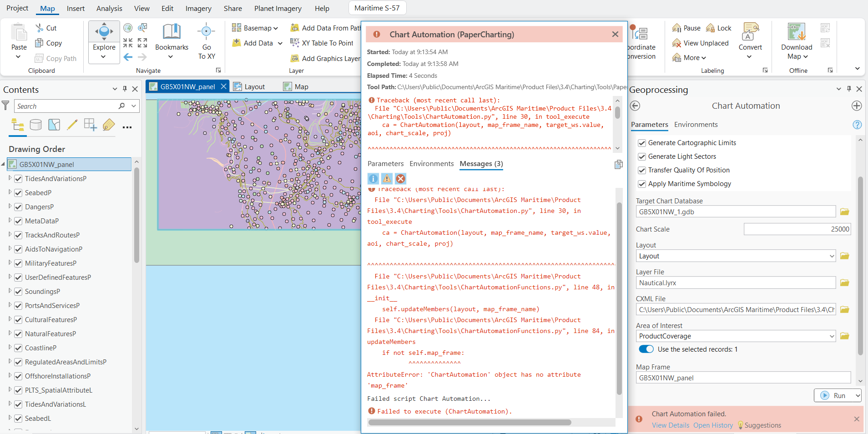Click the View Details link

670,425
